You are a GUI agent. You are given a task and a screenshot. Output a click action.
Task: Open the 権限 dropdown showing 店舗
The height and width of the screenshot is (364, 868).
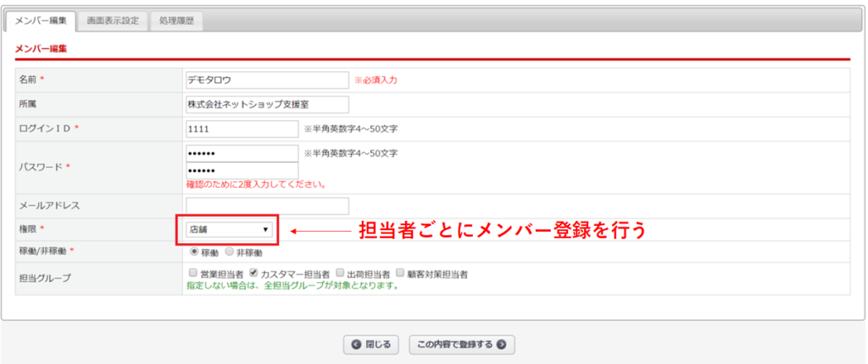coord(229,229)
